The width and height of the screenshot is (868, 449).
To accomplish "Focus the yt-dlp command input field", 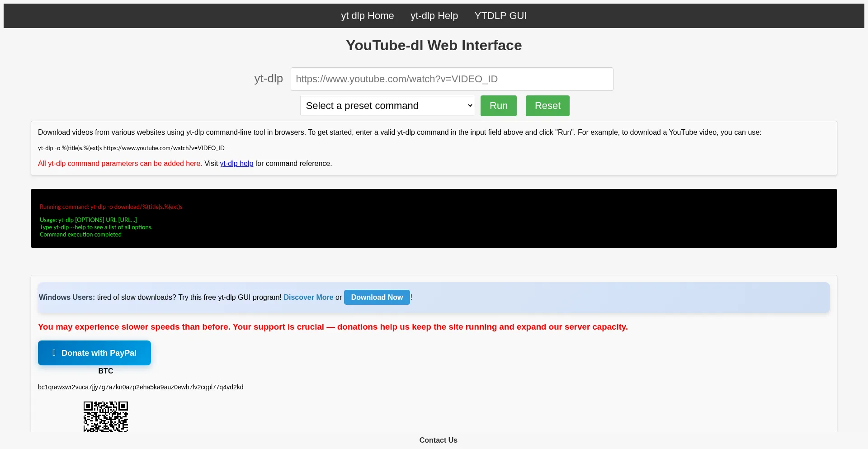I will click(x=452, y=79).
